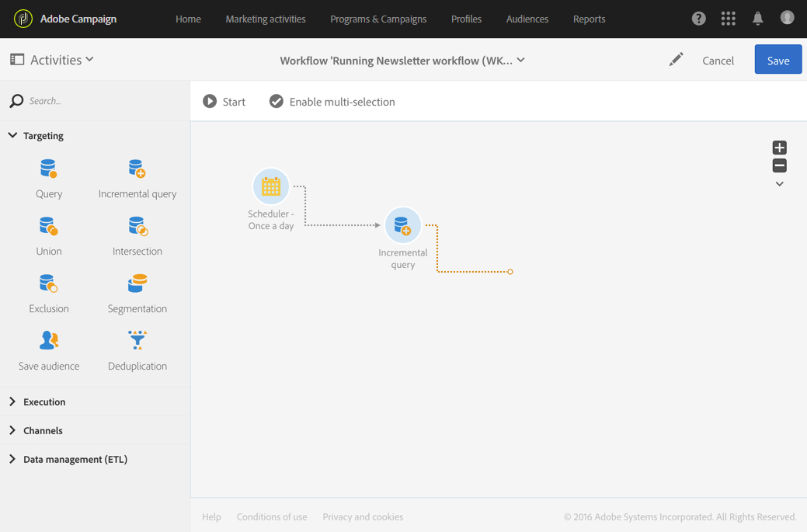The image size is (807, 532).
Task: Click the Incremental query palette icon
Action: (x=137, y=169)
